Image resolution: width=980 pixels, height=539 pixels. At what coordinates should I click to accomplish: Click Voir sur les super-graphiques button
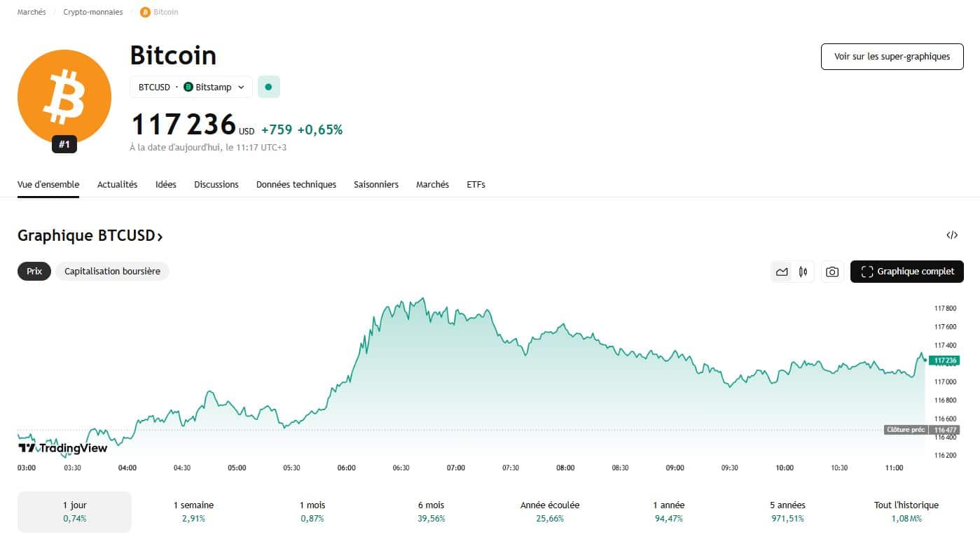pos(892,56)
